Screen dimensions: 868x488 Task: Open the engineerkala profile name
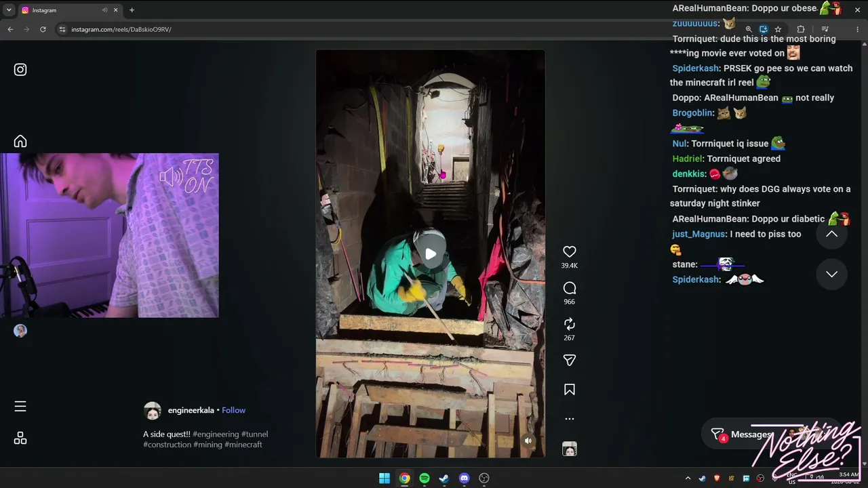pyautogui.click(x=191, y=410)
